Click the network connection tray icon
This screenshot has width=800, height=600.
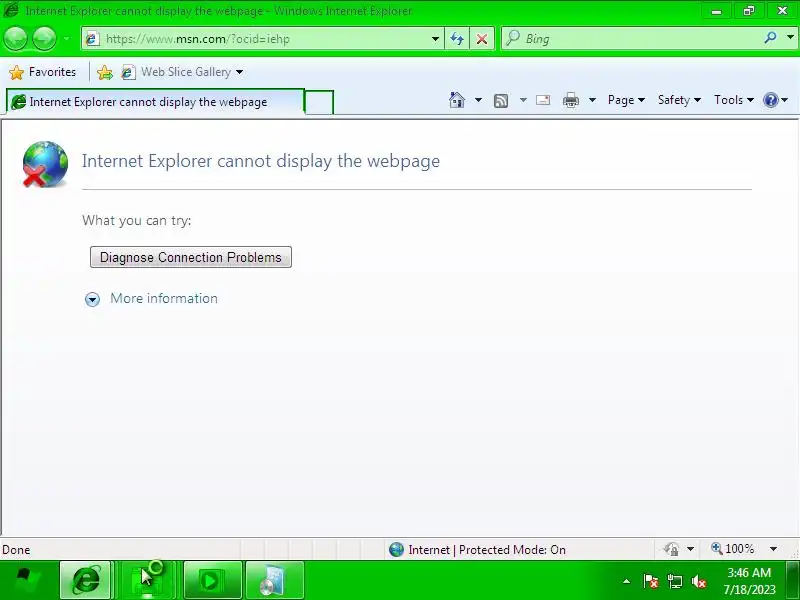(x=674, y=581)
